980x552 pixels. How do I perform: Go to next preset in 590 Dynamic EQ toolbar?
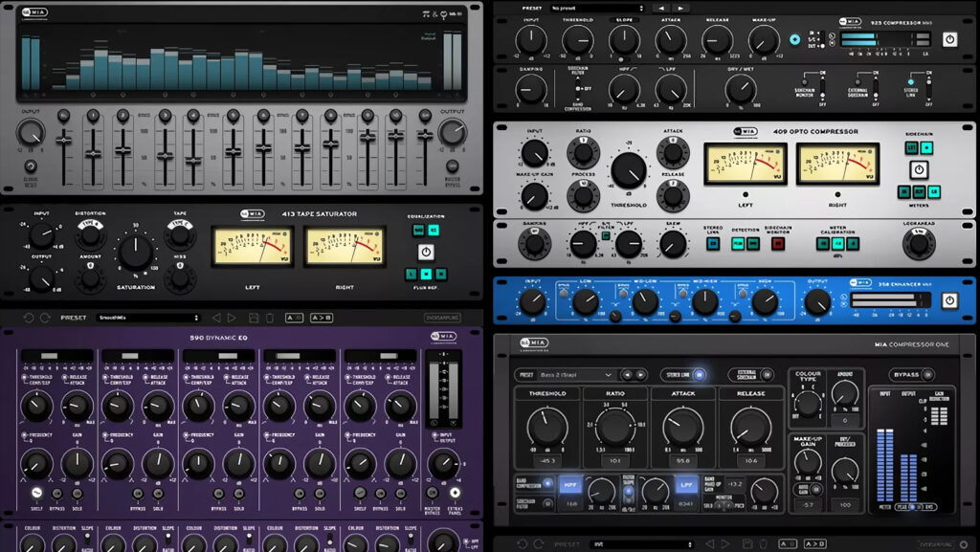click(x=232, y=318)
